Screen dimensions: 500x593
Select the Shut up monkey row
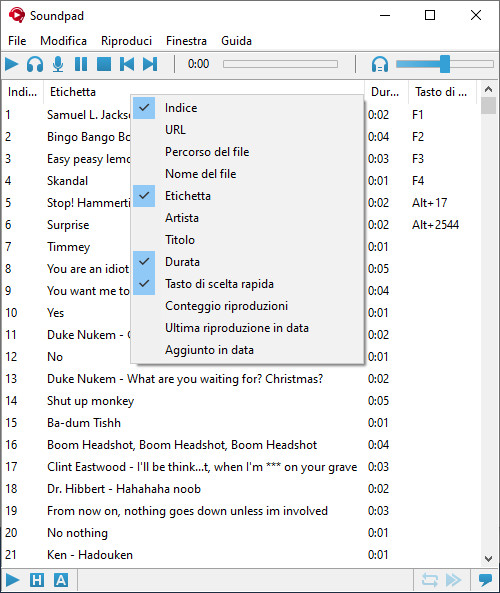(241, 401)
